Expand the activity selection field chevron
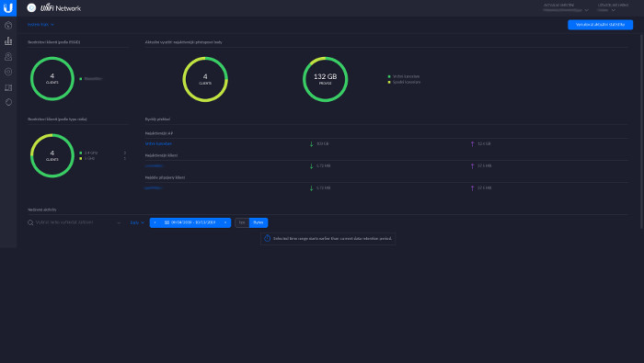 click(119, 222)
